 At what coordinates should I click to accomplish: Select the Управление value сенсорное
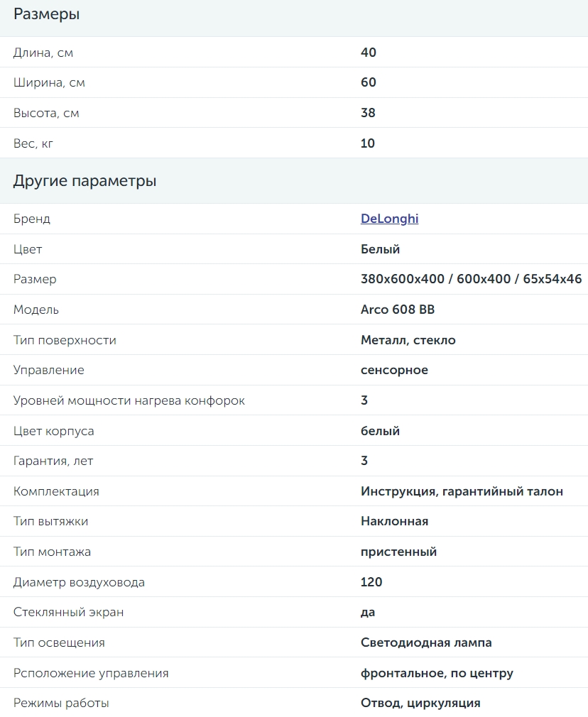pyautogui.click(x=394, y=370)
